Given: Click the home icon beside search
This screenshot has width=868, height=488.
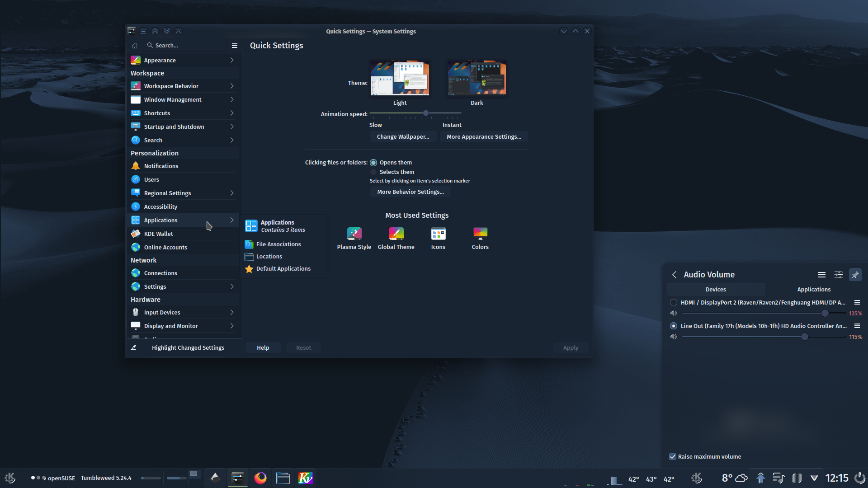Looking at the screenshot, I should (135, 46).
